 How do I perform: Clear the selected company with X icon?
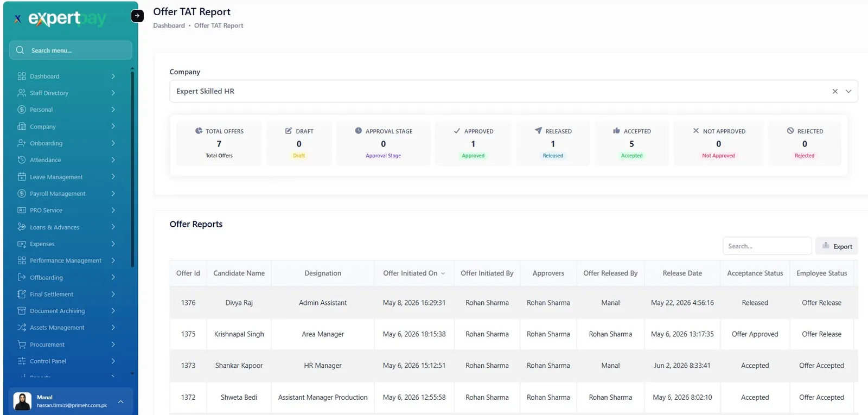(x=835, y=91)
